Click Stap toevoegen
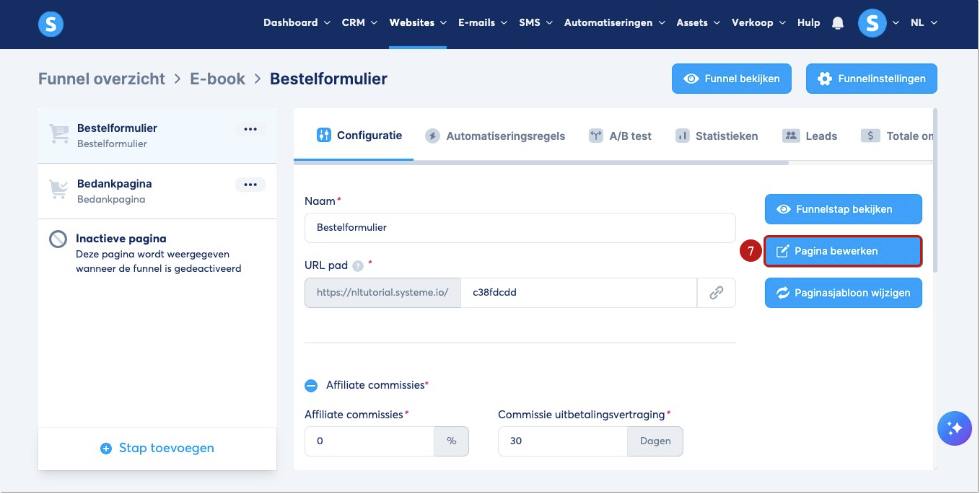Image resolution: width=980 pixels, height=494 pixels. click(157, 449)
